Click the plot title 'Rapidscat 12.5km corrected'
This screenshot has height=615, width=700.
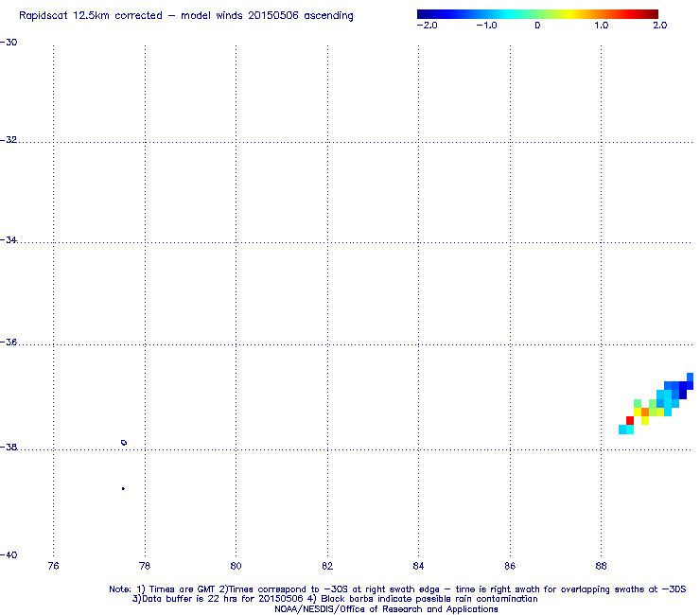[x=91, y=16]
